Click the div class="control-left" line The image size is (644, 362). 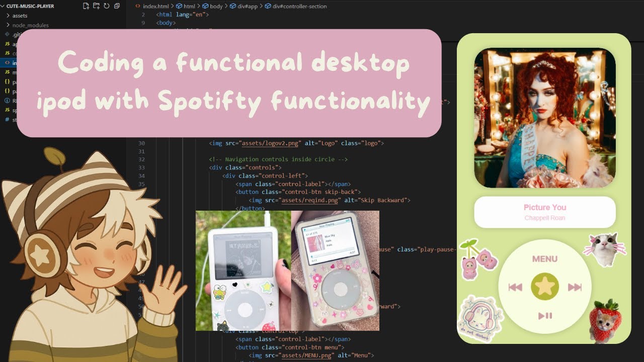coord(265,176)
